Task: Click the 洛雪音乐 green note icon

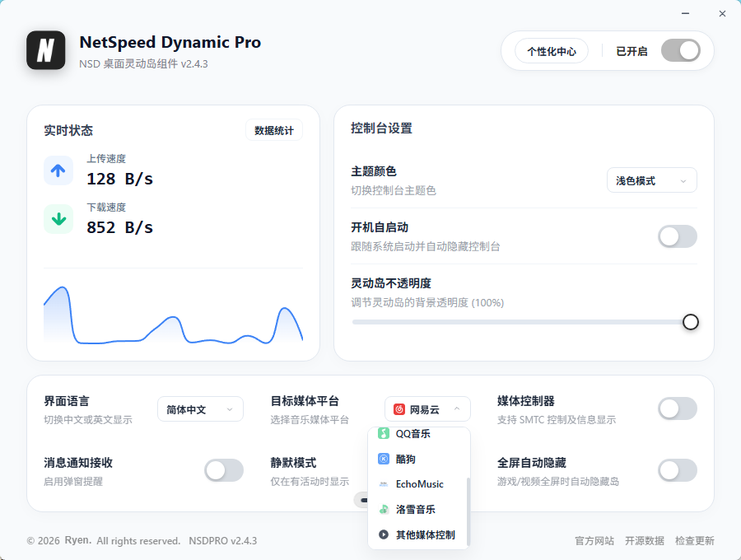Action: (384, 509)
